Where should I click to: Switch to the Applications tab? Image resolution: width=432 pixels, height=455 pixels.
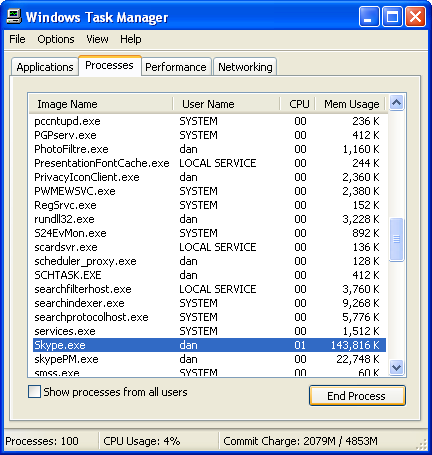[x=45, y=67]
